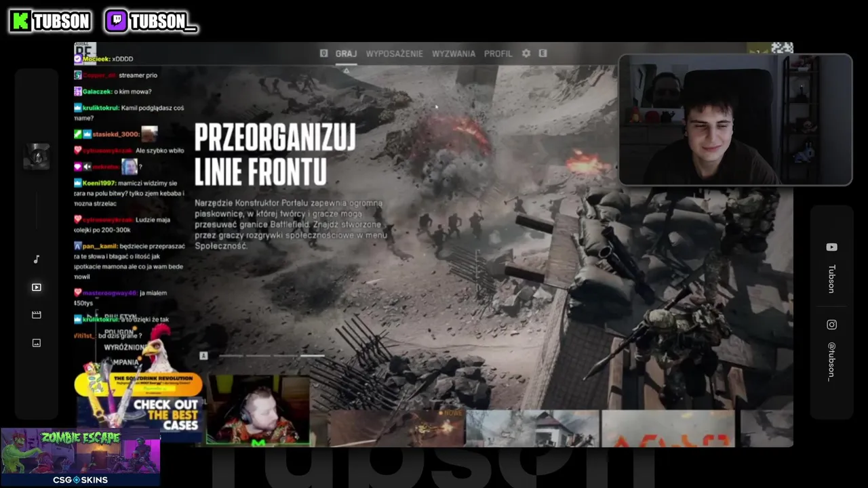Click the 'PRZEORGANIZUJ LINIE FRONTU' headline

click(x=275, y=155)
